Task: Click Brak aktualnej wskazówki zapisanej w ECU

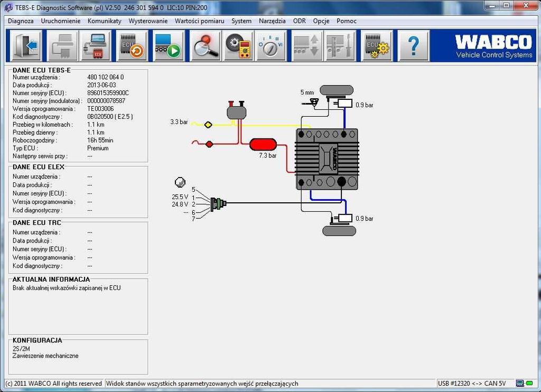Action: [67, 288]
